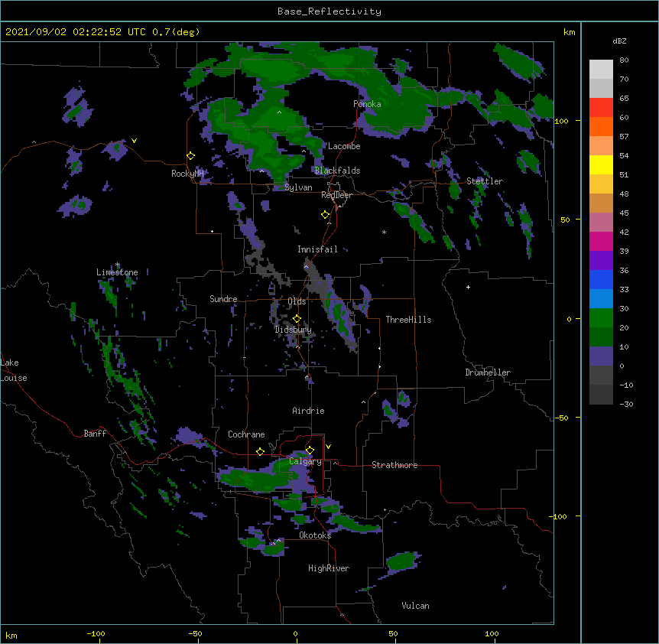The height and width of the screenshot is (644, 659).
Task: Click the light blue 30-33 dBZ swatch
Action: pyautogui.click(x=601, y=299)
